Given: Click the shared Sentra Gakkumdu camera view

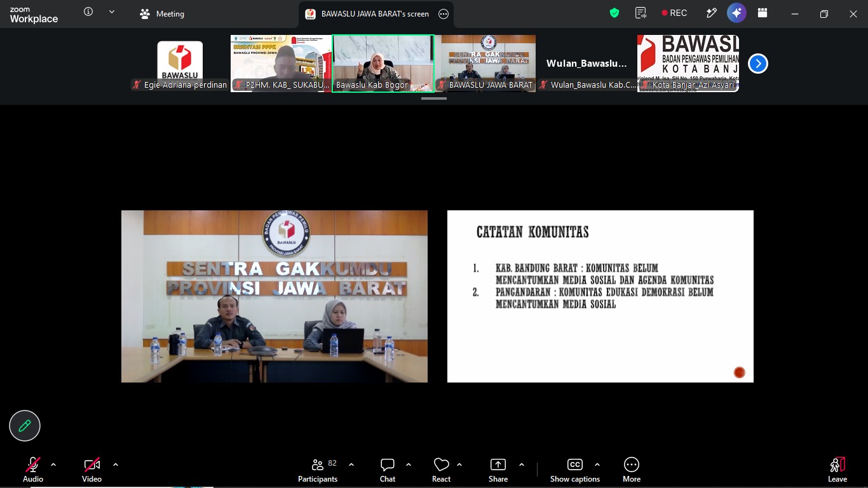Looking at the screenshot, I should [x=275, y=296].
